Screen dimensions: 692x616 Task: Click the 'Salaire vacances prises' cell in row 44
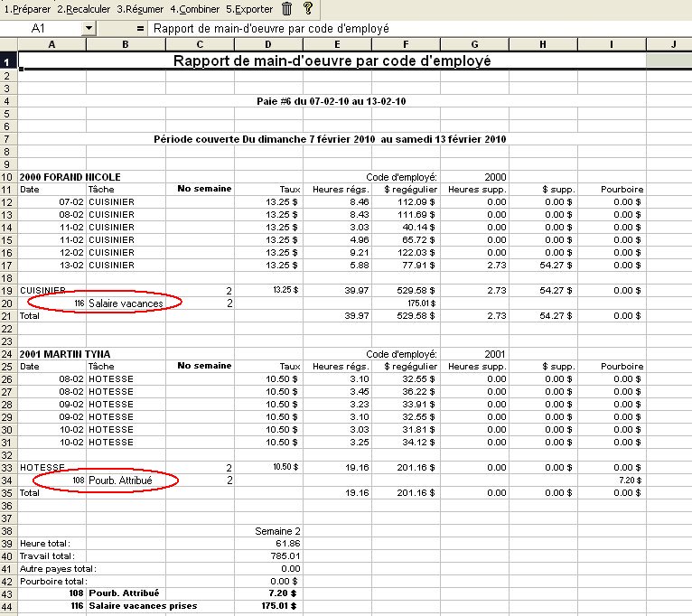pos(143,606)
